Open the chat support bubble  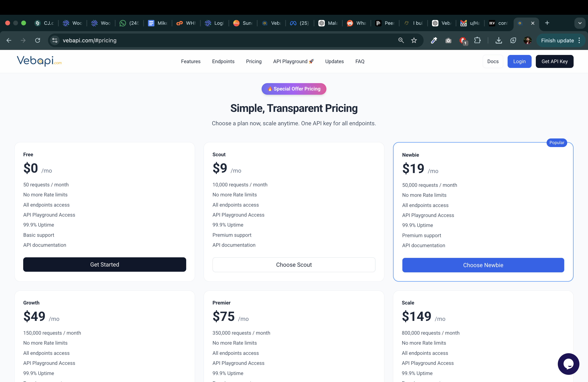[x=568, y=364]
